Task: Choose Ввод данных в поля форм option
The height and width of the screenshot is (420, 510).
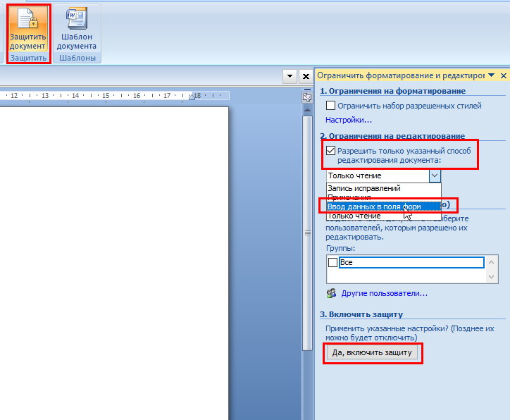Action: (x=384, y=206)
